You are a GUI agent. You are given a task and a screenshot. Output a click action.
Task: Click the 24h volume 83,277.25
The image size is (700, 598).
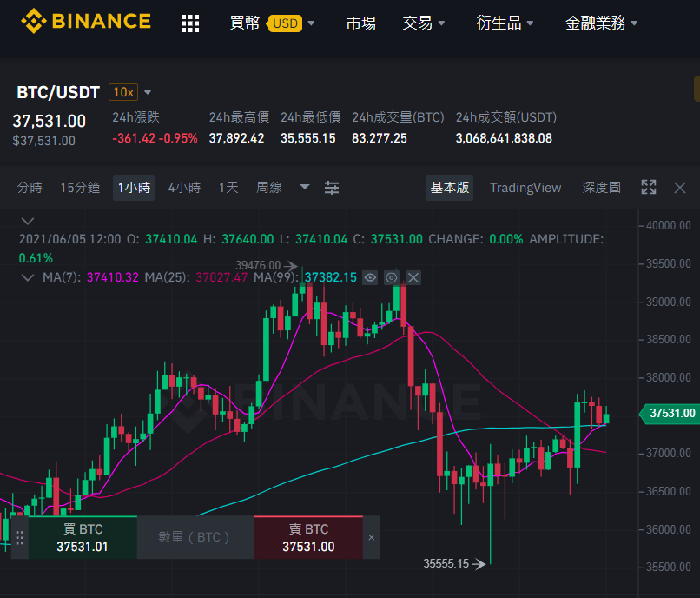point(380,138)
